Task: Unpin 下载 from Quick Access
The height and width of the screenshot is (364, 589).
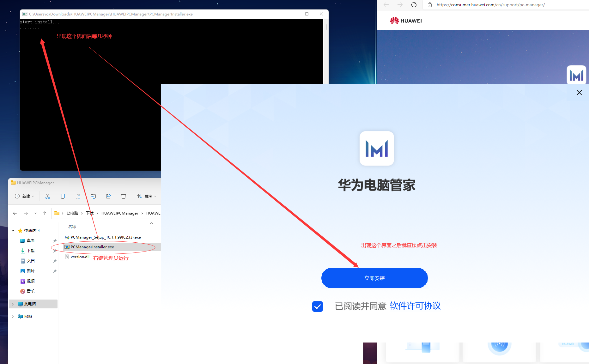Action: pos(55,251)
